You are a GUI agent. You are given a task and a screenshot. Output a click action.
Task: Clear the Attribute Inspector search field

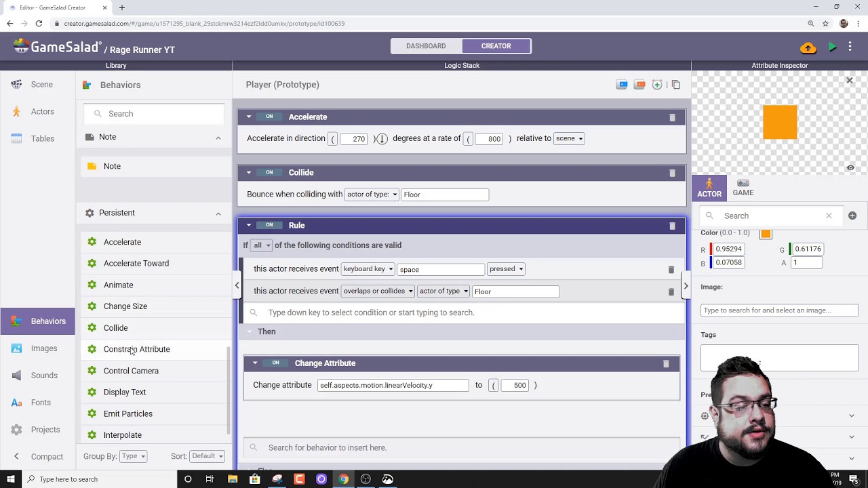pos(828,216)
